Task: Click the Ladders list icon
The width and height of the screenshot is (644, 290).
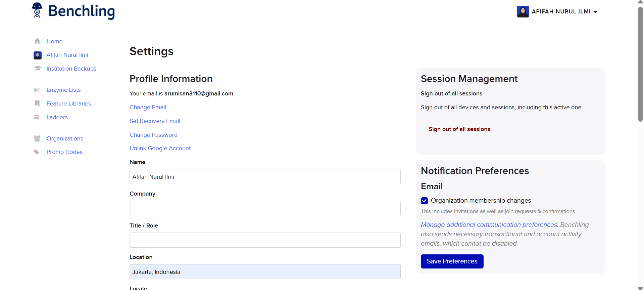Action: [x=37, y=117]
